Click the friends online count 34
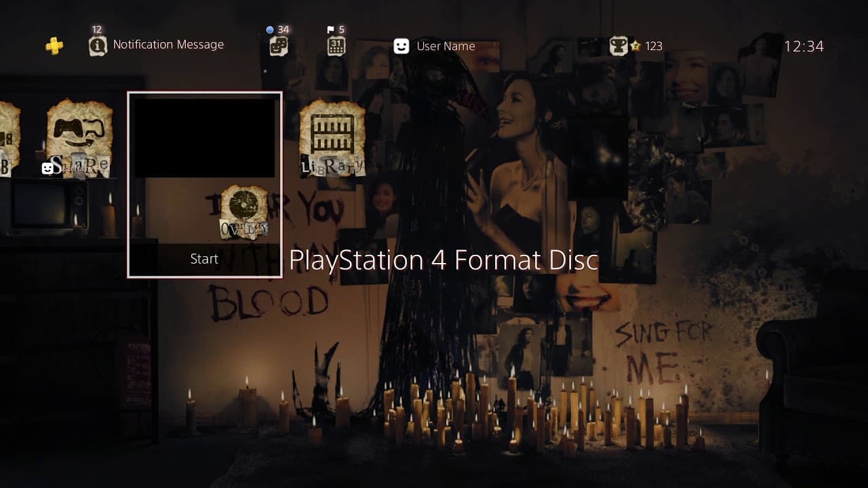868x488 pixels. click(283, 29)
